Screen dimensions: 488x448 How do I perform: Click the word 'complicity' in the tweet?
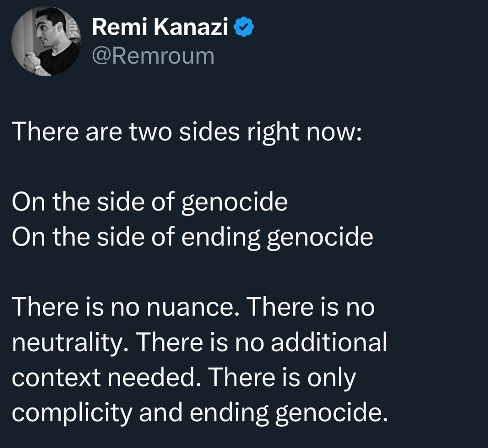pyautogui.click(x=71, y=413)
